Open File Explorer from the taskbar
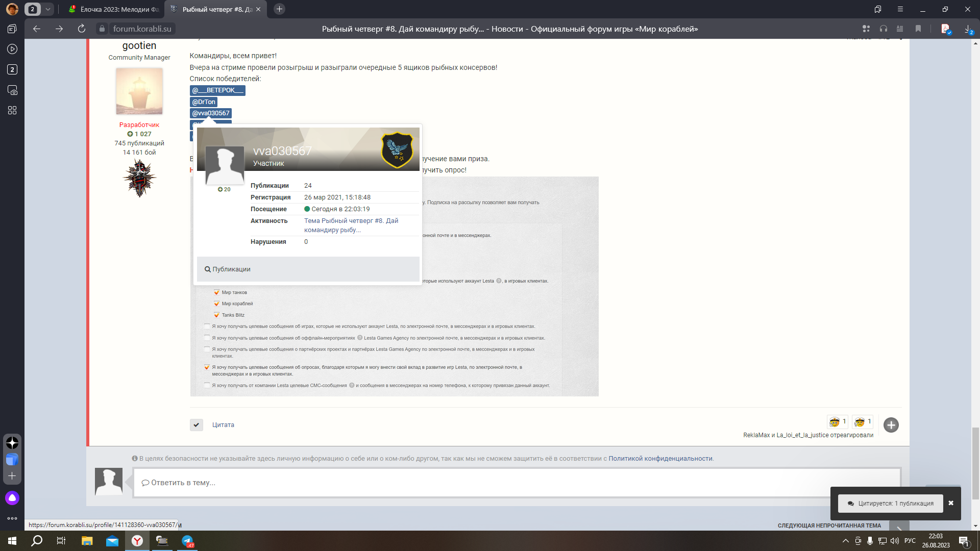The height and width of the screenshot is (551, 980). coord(87,541)
